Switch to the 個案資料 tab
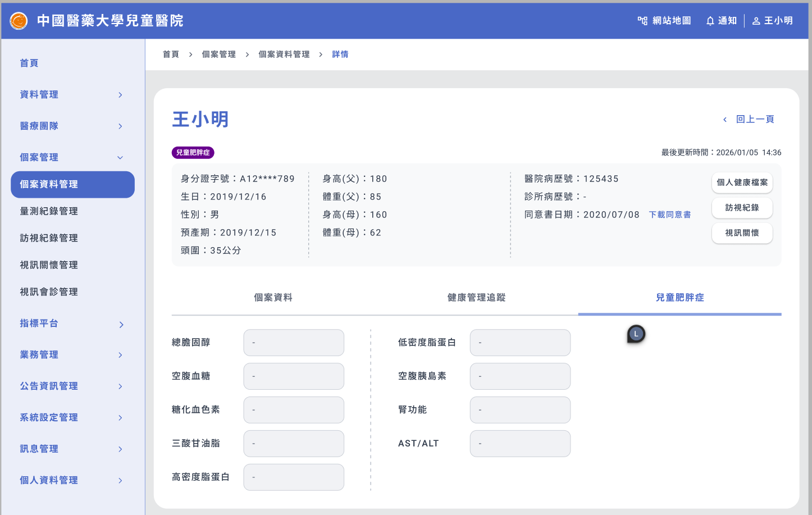The width and height of the screenshot is (812, 515). tap(273, 298)
